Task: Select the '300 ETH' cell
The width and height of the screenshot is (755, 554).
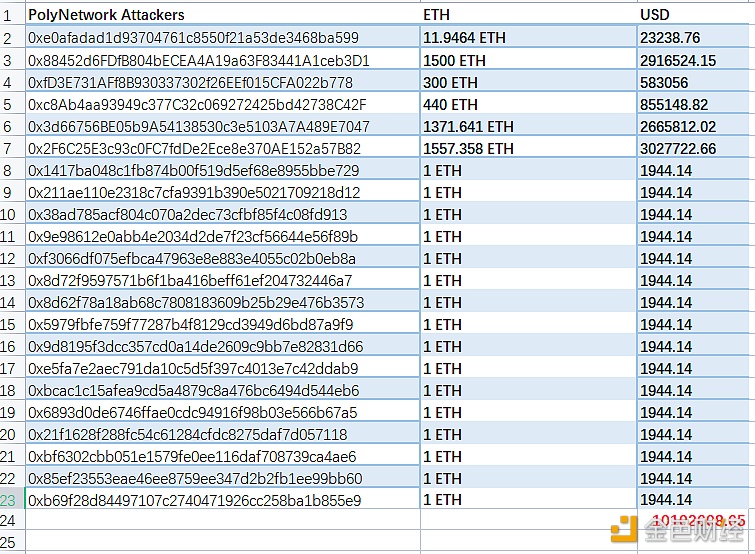Action: 529,82
